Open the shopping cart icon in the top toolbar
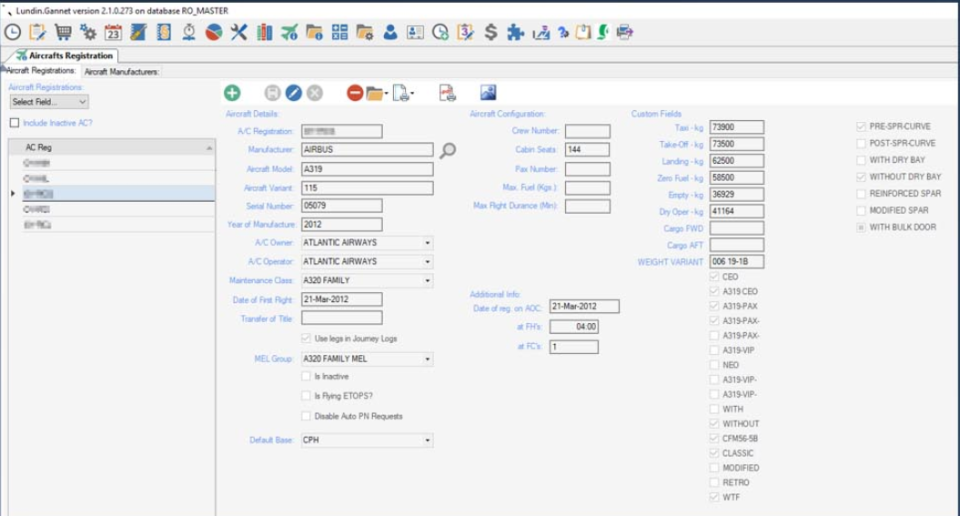 [x=61, y=32]
